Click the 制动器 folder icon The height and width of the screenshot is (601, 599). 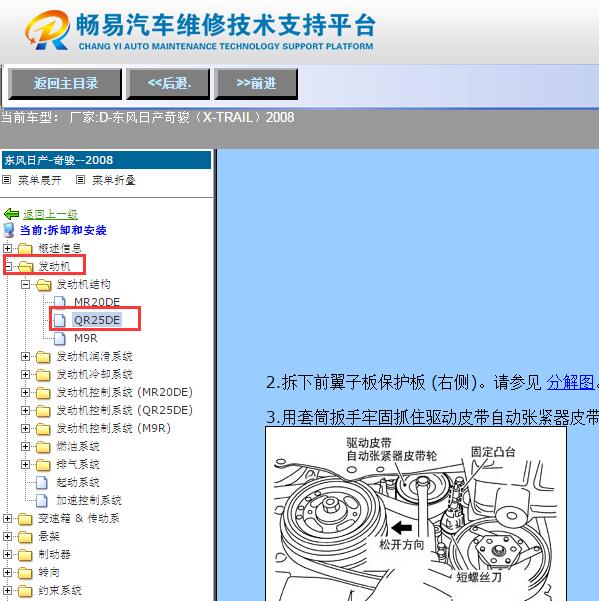[x=25, y=555]
